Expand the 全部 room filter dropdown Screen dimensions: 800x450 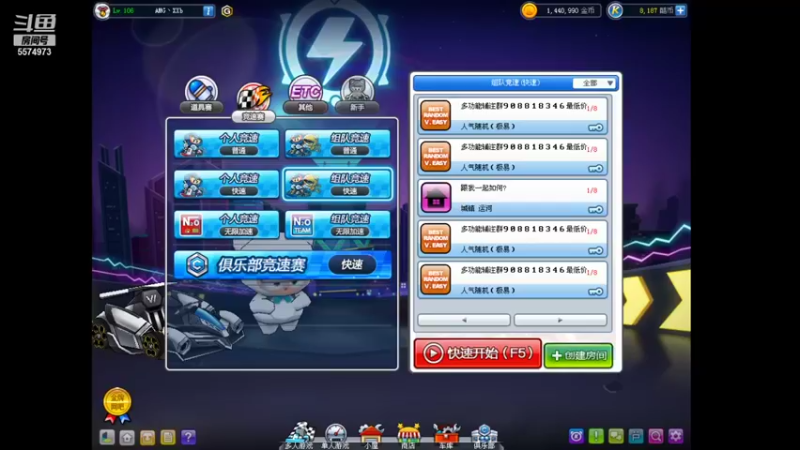coord(594,83)
